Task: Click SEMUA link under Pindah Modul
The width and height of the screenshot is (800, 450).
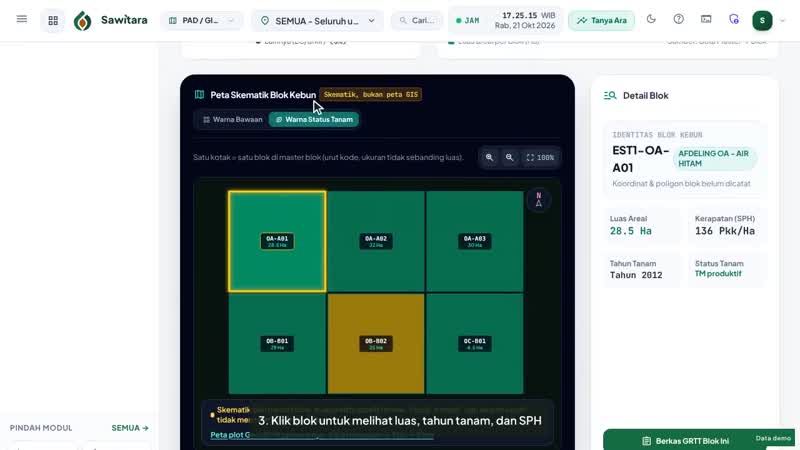Action: [x=130, y=428]
